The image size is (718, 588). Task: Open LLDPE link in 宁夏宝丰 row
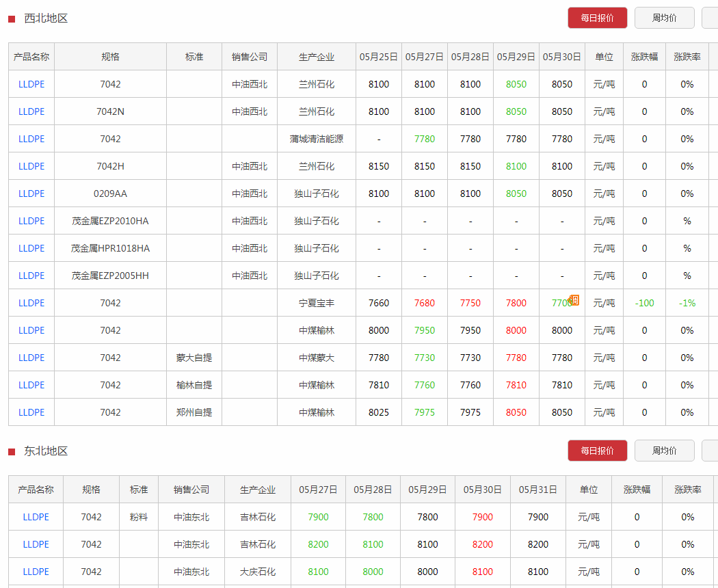click(31, 303)
